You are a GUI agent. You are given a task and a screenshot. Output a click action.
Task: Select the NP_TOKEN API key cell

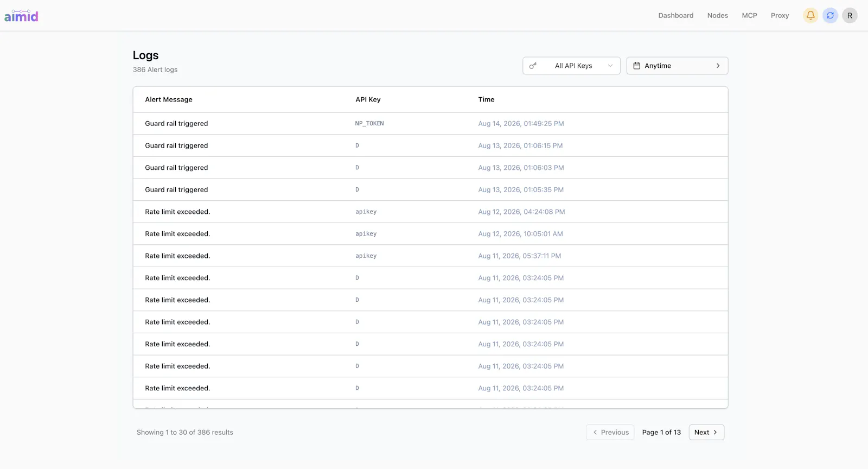click(369, 124)
